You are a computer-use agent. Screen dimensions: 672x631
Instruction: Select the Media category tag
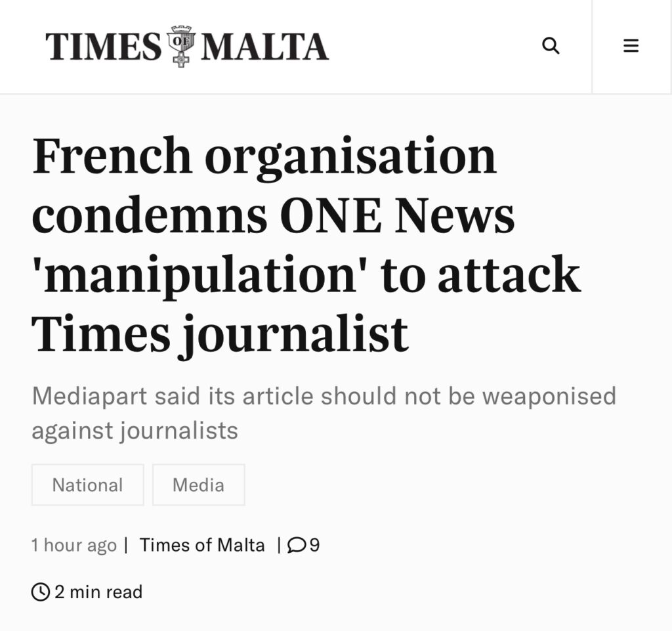coord(198,485)
